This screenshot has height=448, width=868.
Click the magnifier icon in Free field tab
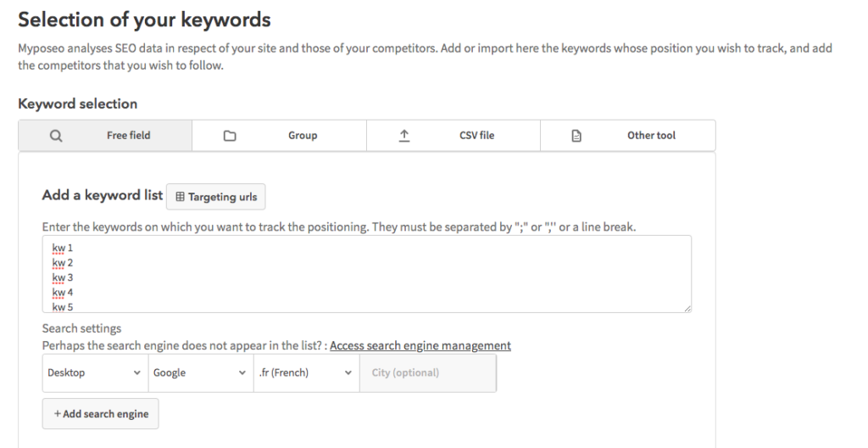[56, 136]
